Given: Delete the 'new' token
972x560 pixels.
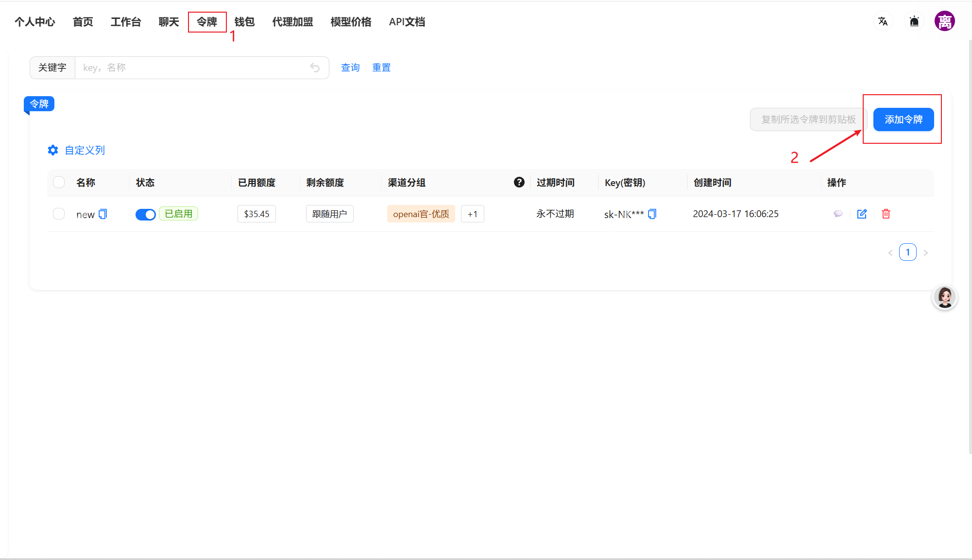Looking at the screenshot, I should point(886,214).
